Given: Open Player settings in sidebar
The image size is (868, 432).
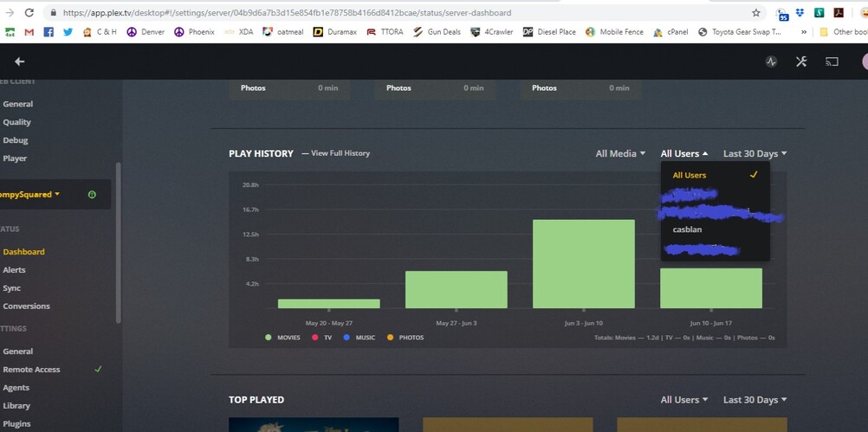Looking at the screenshot, I should [x=15, y=158].
